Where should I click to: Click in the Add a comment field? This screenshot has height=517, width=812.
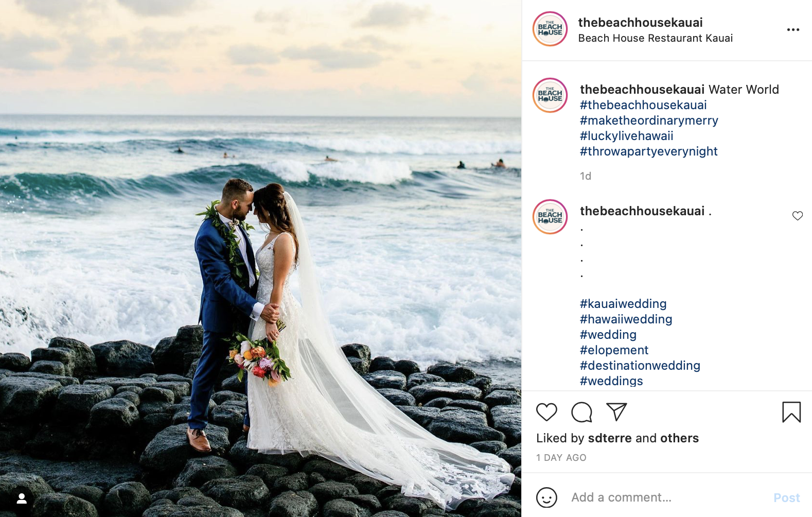click(667, 497)
